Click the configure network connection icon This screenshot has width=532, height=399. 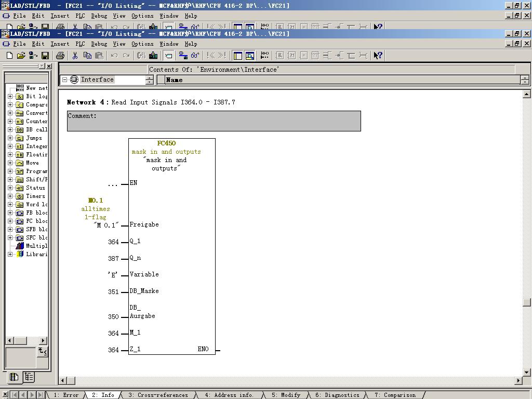click(x=183, y=55)
